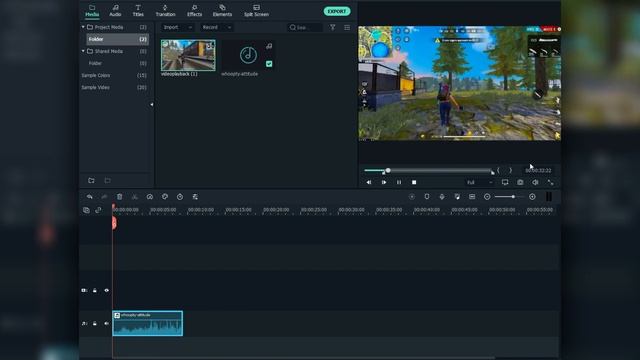The image size is (640, 360).
Task: Zoom out the timeline with the minus button
Action: pyautogui.click(x=487, y=197)
